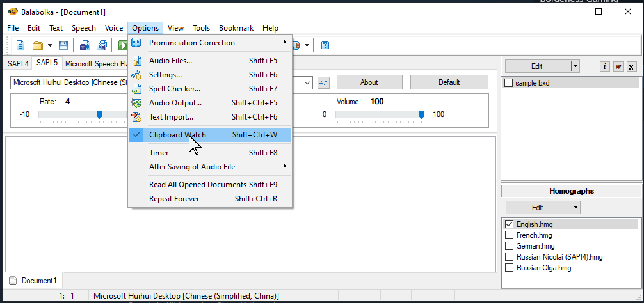Click status bar voice name Microsoft Huihui Desktop
644x303 pixels.
[x=186, y=295]
